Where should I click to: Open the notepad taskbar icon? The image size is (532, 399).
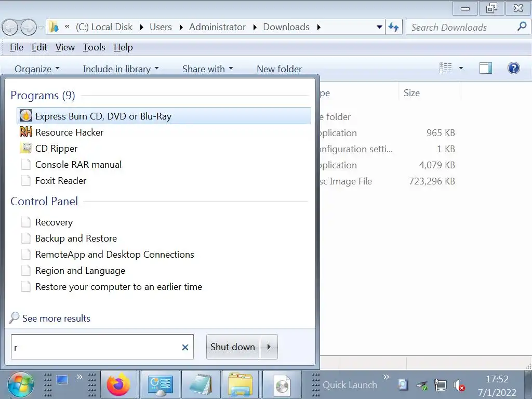point(201,385)
